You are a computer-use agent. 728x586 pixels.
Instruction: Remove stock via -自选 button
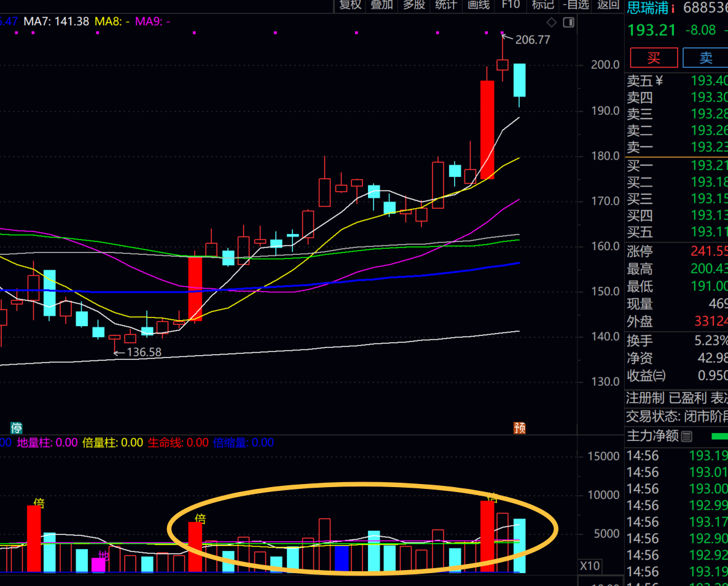(x=576, y=5)
